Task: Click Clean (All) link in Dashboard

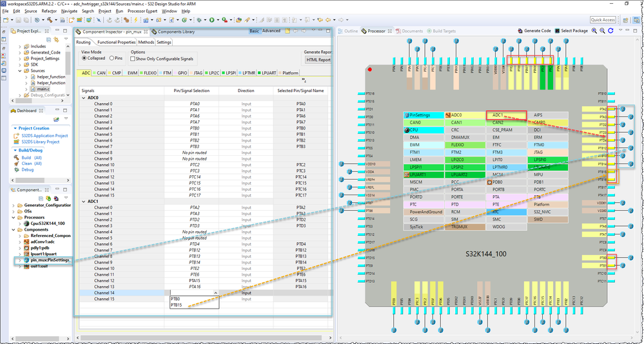Action: (x=32, y=164)
